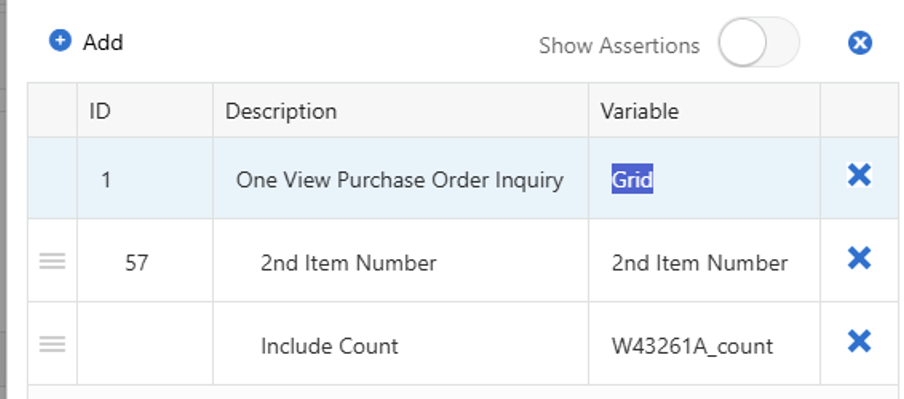Click the Add label text
The image size is (904, 399).
103,43
